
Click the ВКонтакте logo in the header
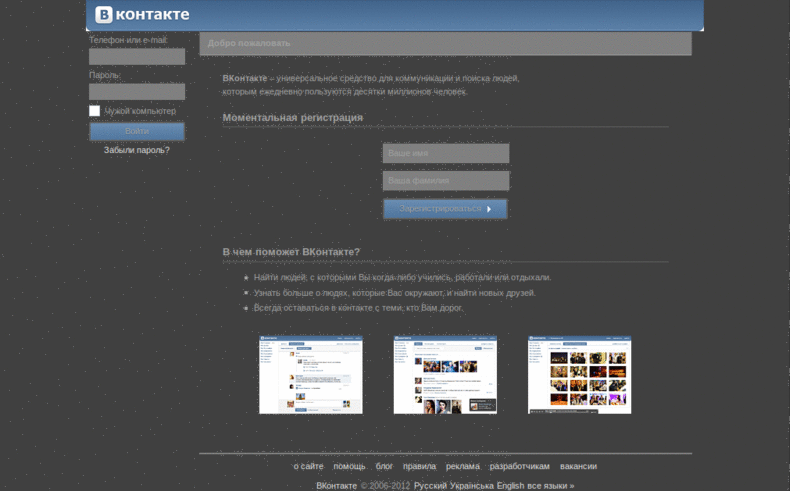pos(142,14)
